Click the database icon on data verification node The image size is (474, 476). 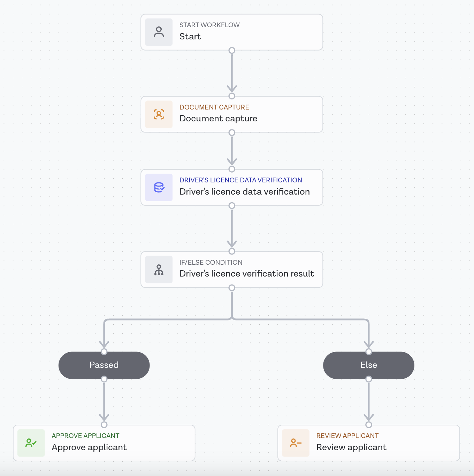pyautogui.click(x=159, y=187)
